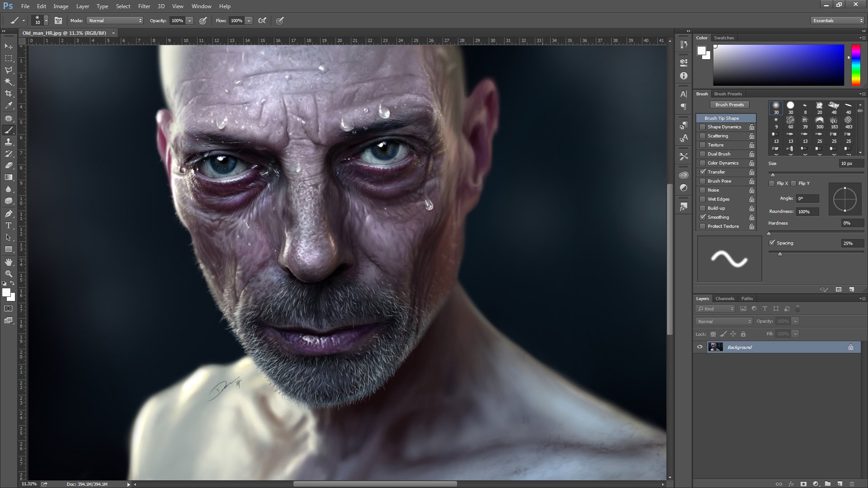Click the Move tool in toolbar

pos(9,46)
